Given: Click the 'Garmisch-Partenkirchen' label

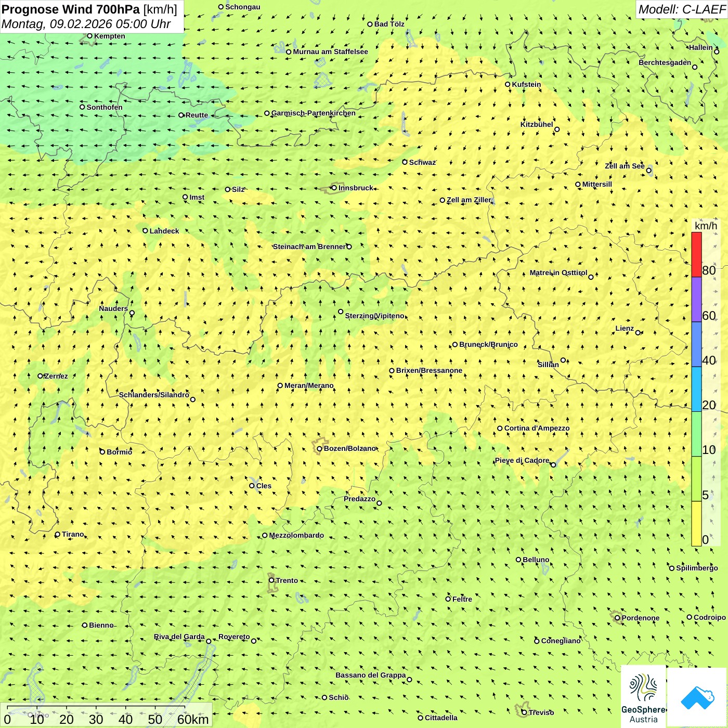Looking at the screenshot, I should click(314, 113).
